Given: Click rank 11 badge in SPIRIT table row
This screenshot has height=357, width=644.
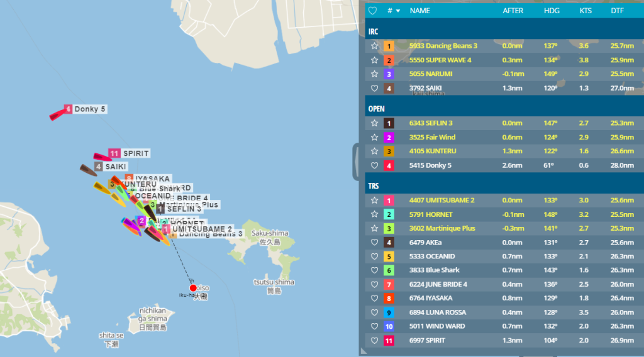Looking at the screenshot, I should 389,341.
